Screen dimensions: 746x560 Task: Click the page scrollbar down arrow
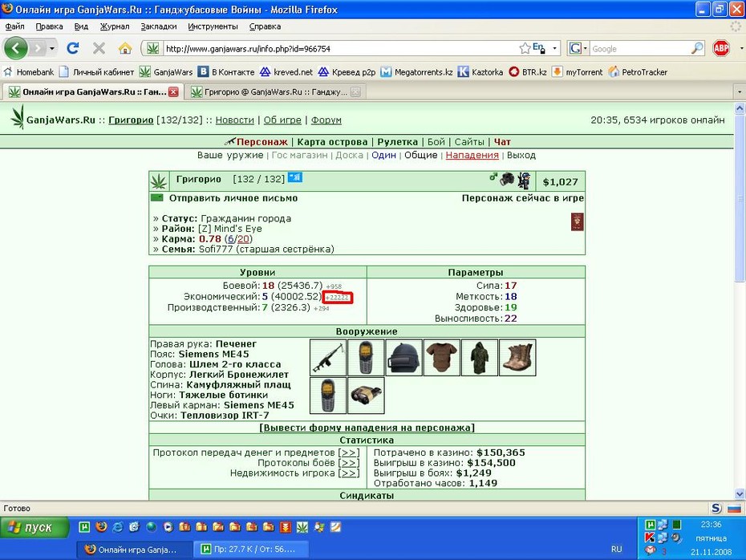(740, 494)
